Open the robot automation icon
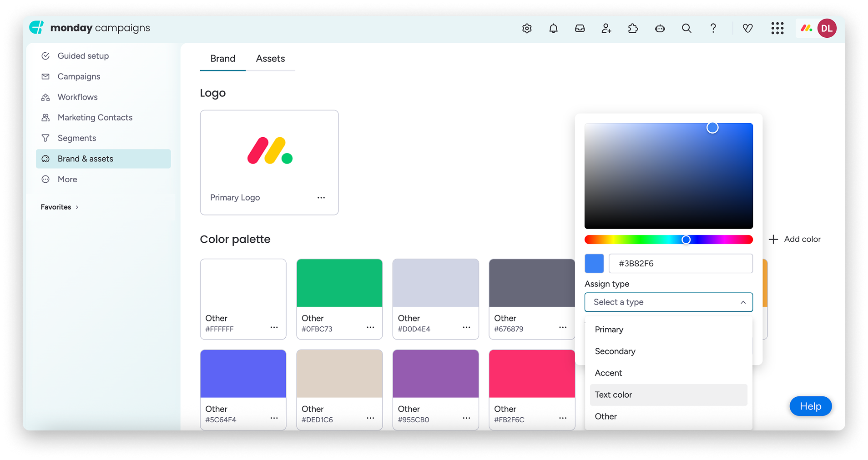This screenshot has width=868, height=460. pyautogui.click(x=660, y=28)
